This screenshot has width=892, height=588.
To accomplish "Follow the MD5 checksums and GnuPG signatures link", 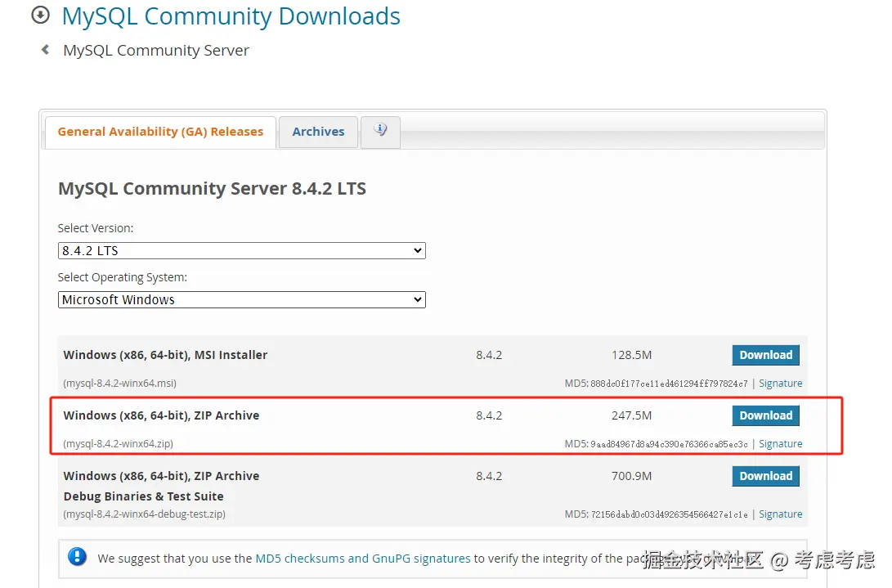I will tap(363, 559).
